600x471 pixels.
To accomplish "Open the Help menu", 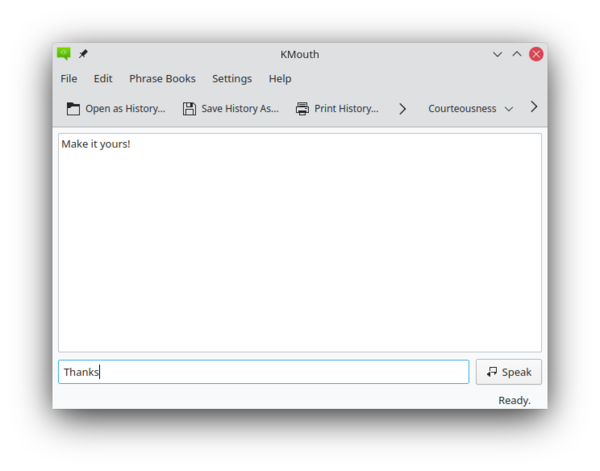I will coord(280,78).
